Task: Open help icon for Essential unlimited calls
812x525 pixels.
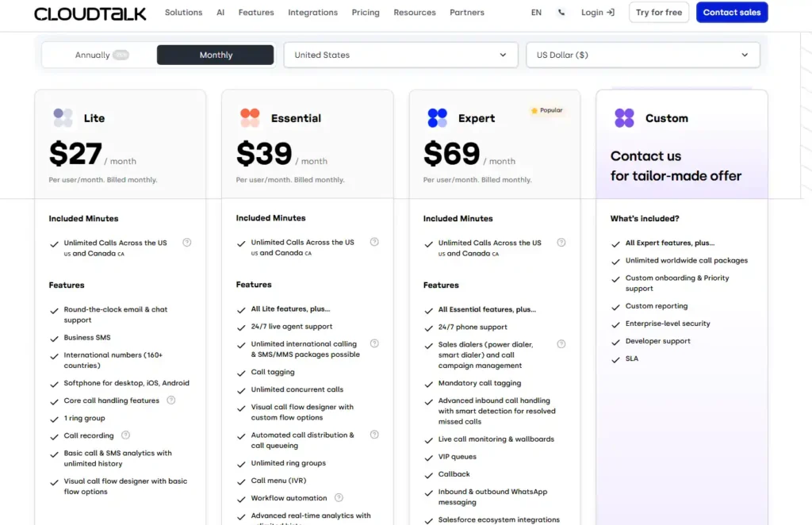Action: 374,242
